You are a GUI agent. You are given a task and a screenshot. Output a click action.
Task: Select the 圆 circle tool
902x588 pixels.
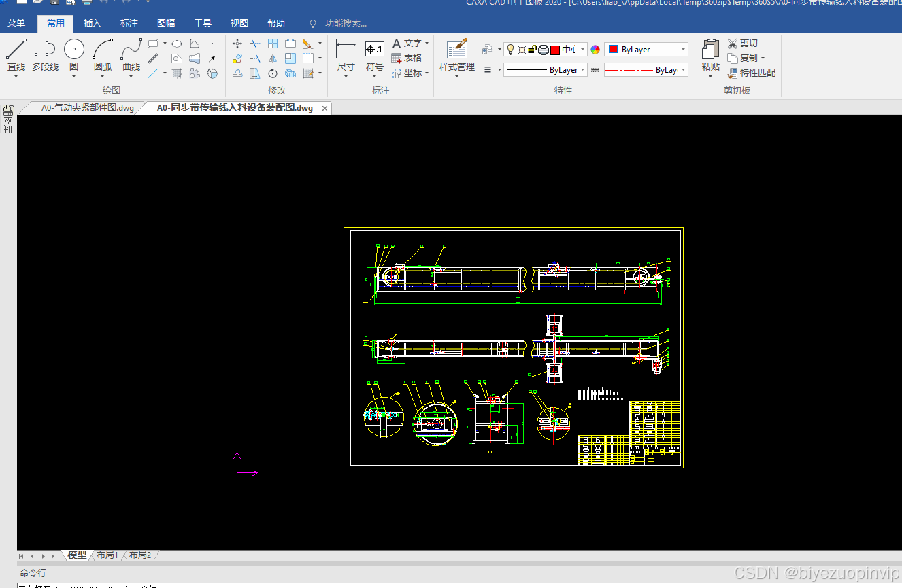74,54
